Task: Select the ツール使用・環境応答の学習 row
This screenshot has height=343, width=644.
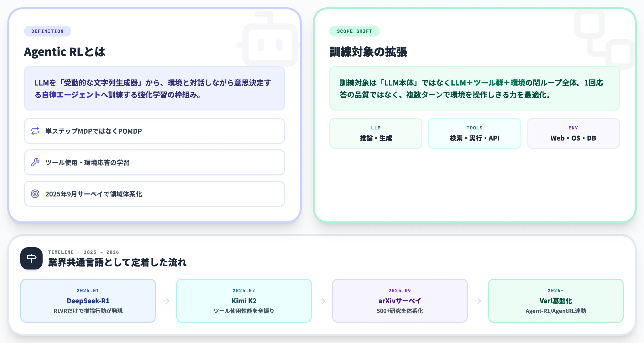Action: pos(155,162)
